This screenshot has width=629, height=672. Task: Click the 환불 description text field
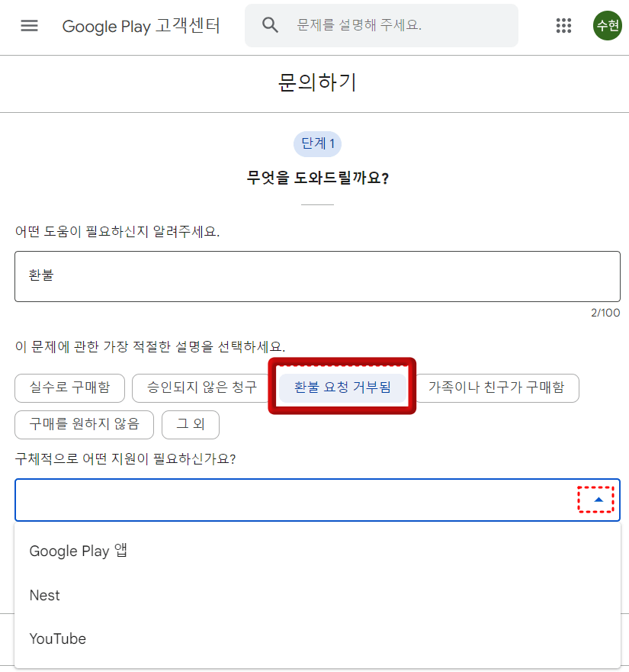click(x=316, y=275)
